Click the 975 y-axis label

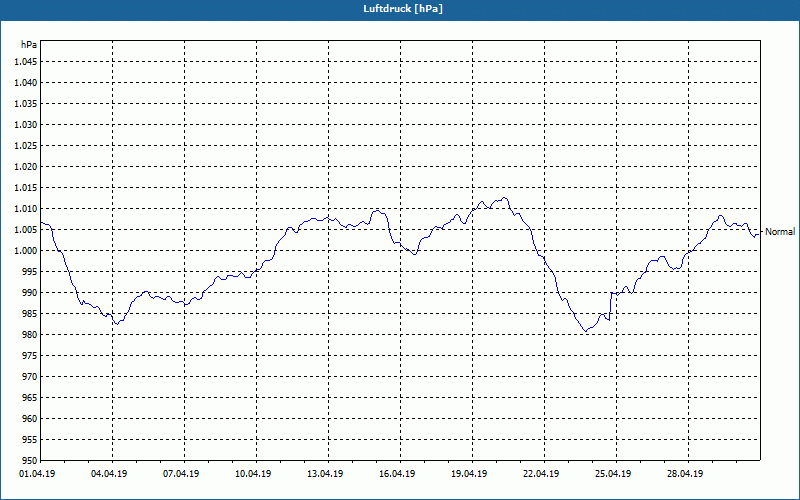pos(30,356)
